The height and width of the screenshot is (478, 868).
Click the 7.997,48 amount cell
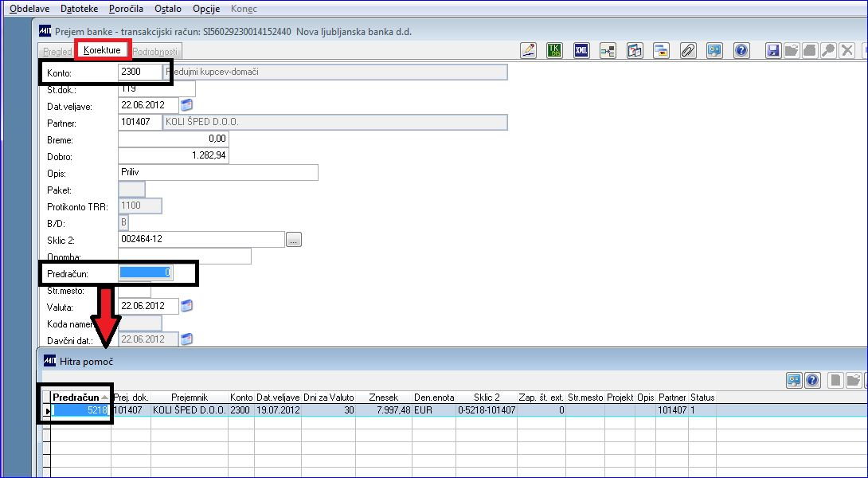(x=384, y=410)
